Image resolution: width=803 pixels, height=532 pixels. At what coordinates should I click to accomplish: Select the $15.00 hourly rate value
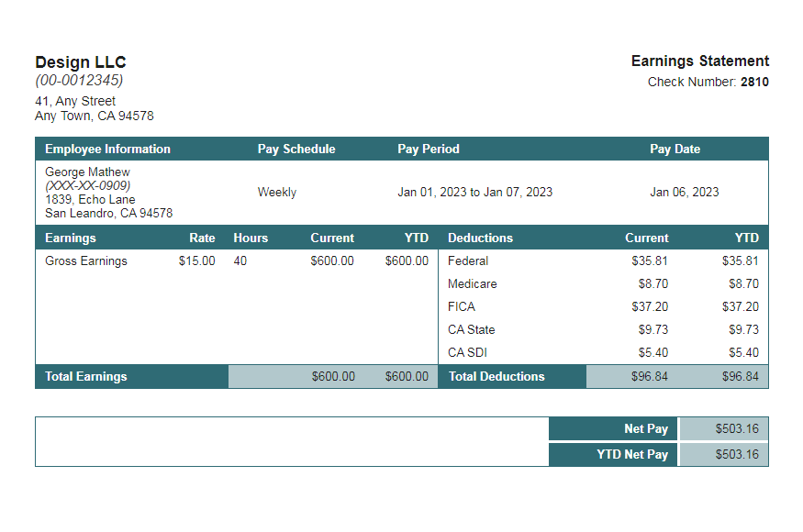(x=191, y=260)
